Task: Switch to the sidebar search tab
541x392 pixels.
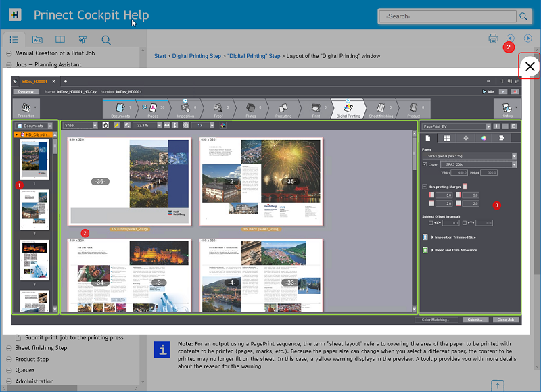Action: (106, 40)
